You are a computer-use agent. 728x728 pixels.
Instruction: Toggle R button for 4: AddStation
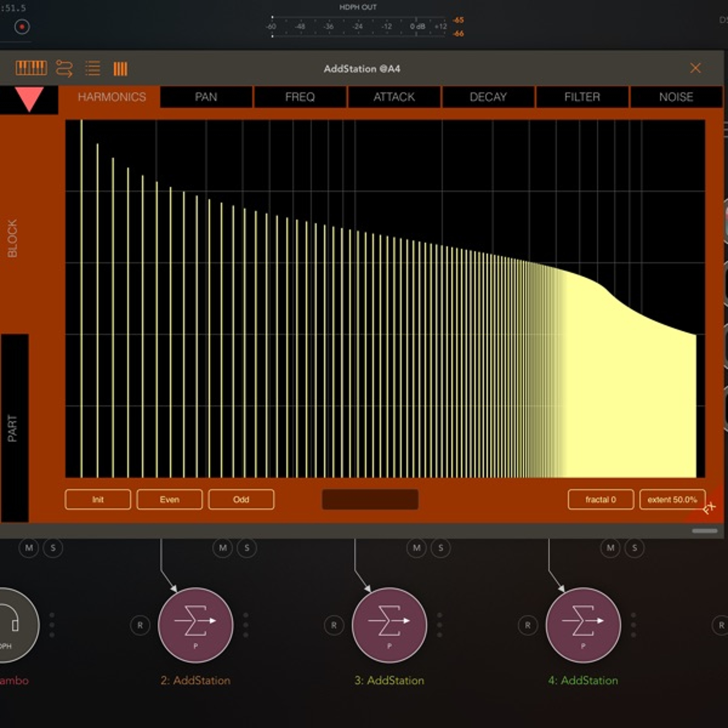coord(528,626)
